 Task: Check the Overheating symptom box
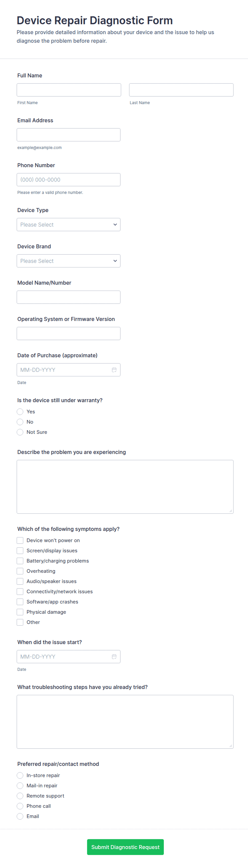pos(20,571)
